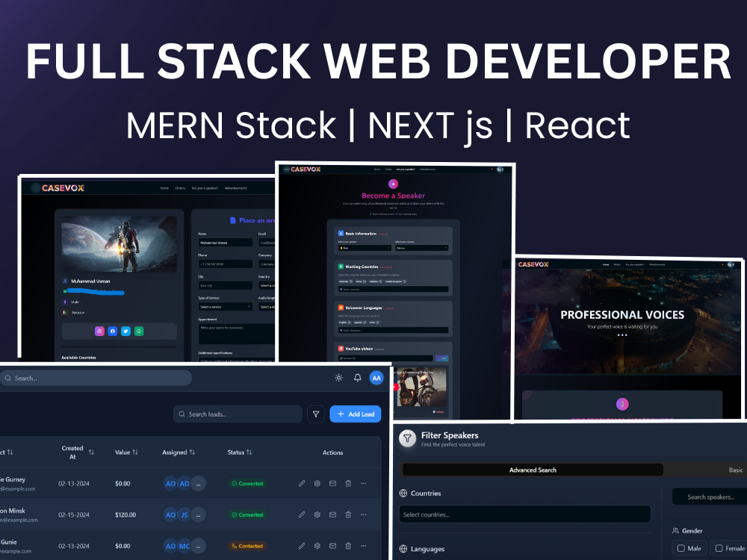Toggle the sun theme icon in leads header
Image resolution: width=747 pixels, height=560 pixels.
(x=338, y=378)
